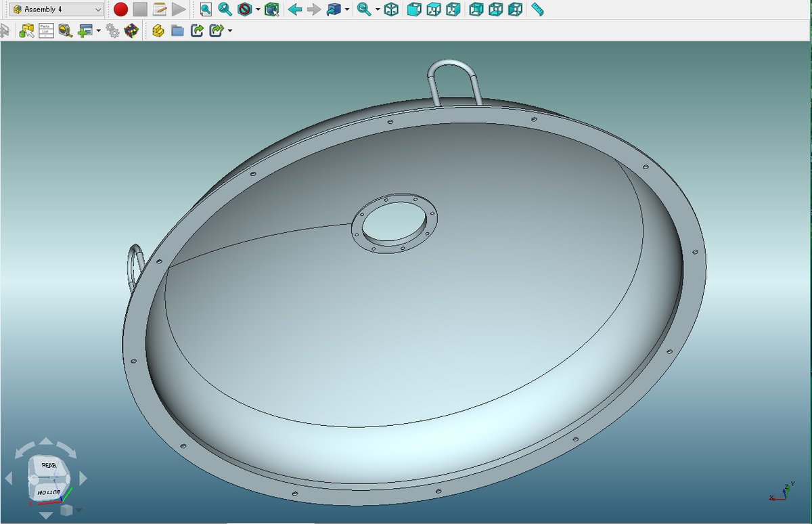Click the REAR face on view cube
The image size is (812, 524).
click(49, 466)
